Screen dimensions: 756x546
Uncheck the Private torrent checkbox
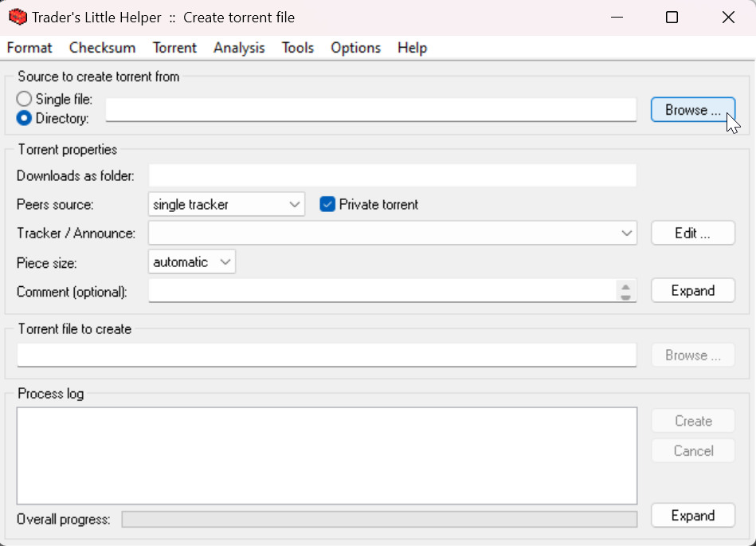click(327, 205)
